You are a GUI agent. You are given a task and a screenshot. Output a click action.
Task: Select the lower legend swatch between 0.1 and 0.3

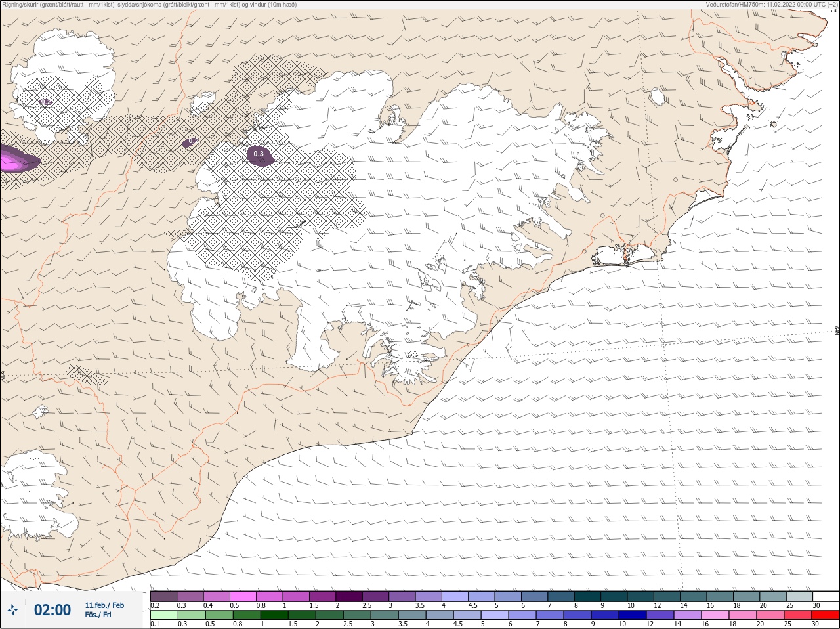click(163, 615)
